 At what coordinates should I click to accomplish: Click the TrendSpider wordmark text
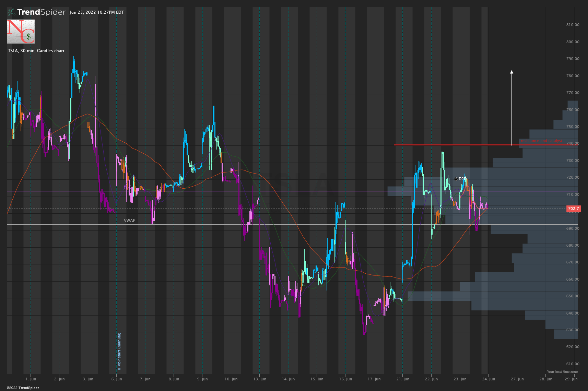[41, 12]
